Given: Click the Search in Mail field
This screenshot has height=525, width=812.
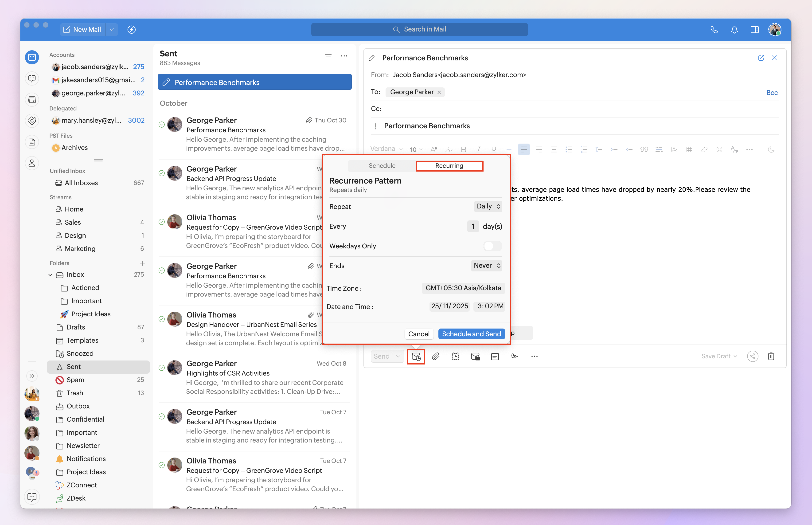Looking at the screenshot, I should pyautogui.click(x=419, y=30).
